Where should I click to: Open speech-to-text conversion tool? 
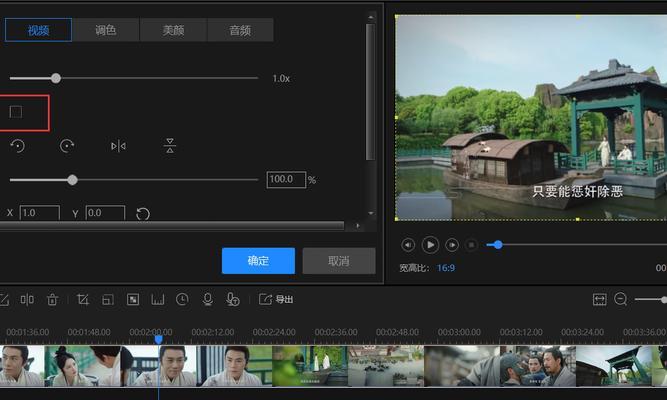tap(232, 300)
